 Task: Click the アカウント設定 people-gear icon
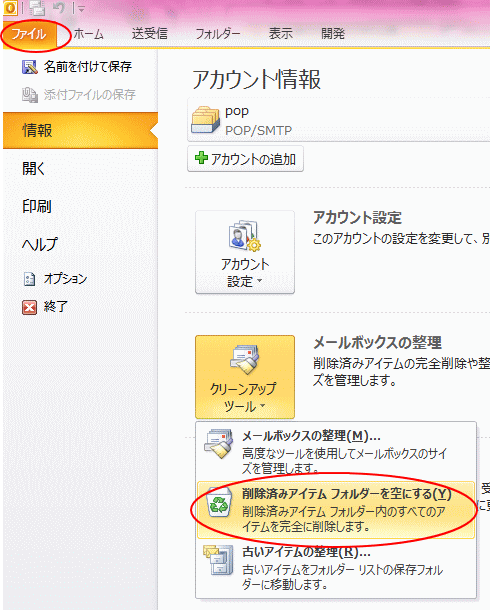(x=245, y=235)
